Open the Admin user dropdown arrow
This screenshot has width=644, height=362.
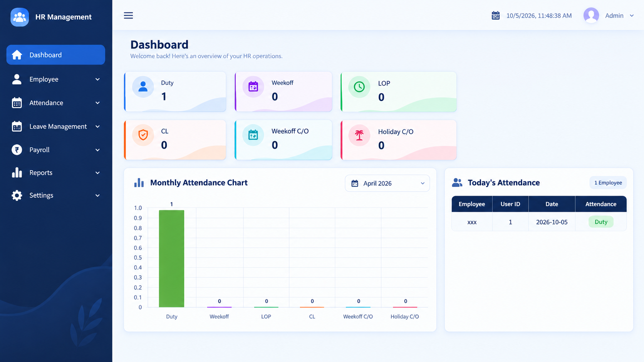point(632,16)
